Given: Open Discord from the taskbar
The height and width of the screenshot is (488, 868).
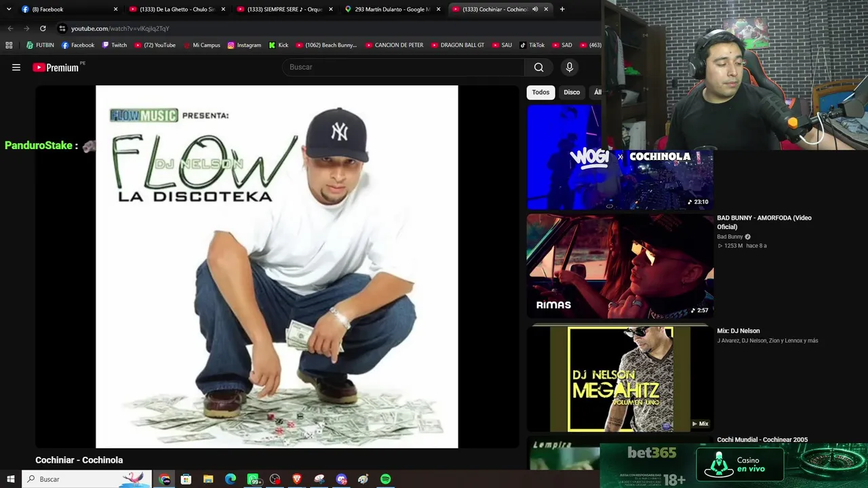Looking at the screenshot, I should (341, 479).
